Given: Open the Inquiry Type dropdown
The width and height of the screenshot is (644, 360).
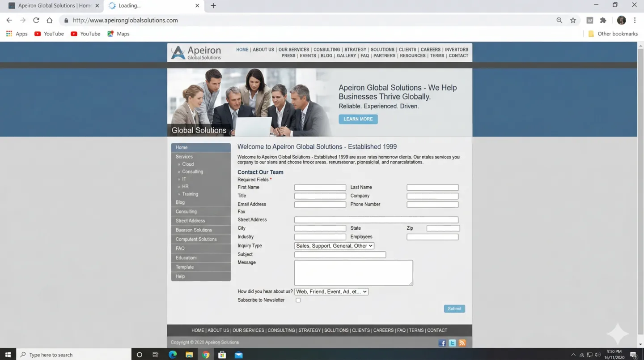Looking at the screenshot, I should [334, 245].
